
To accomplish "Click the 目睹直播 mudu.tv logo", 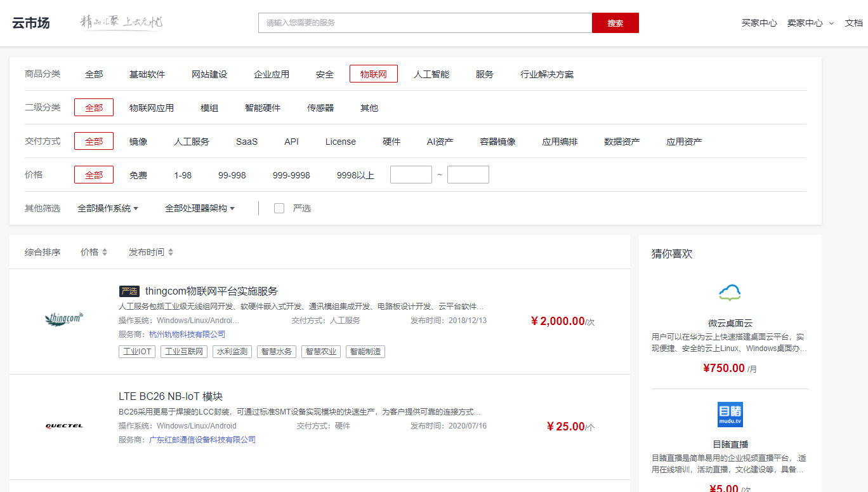I will tap(730, 415).
